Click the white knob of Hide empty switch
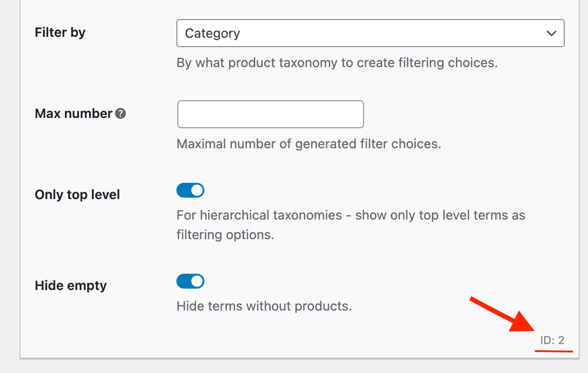This screenshot has width=588, height=373. pyautogui.click(x=197, y=281)
